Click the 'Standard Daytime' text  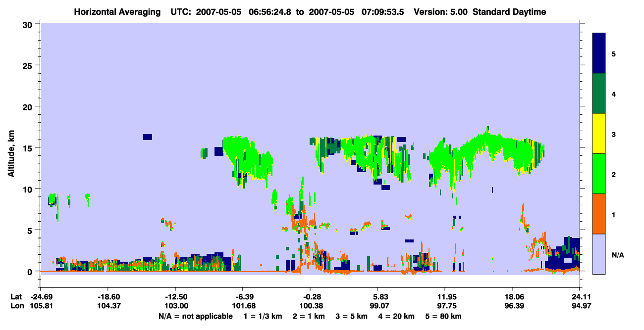point(509,12)
